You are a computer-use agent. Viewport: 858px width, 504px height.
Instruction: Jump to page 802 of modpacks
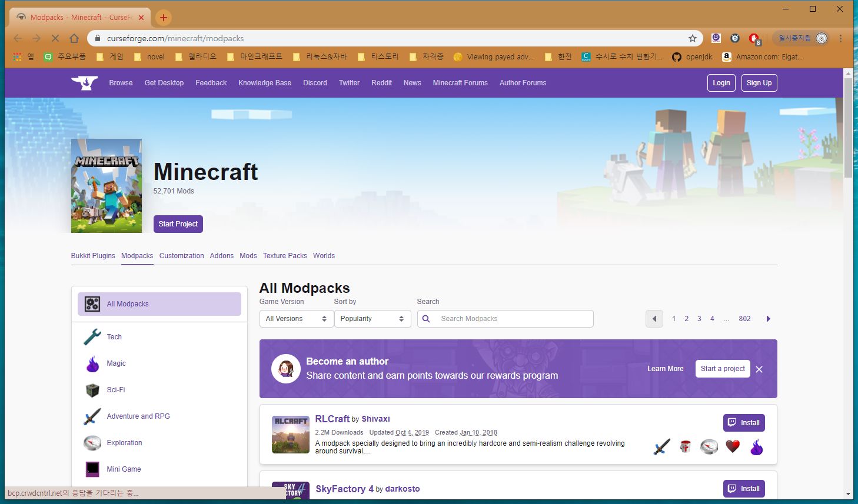coord(744,319)
